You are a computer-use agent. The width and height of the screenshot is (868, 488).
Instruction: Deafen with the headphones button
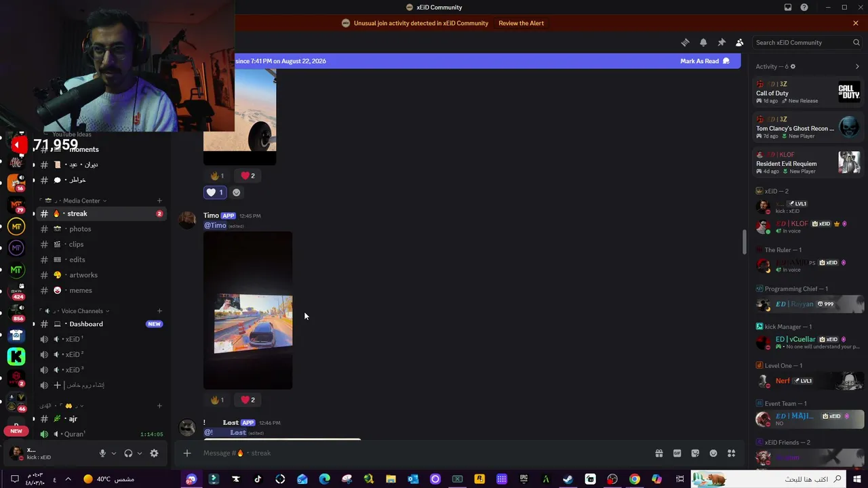point(128,453)
